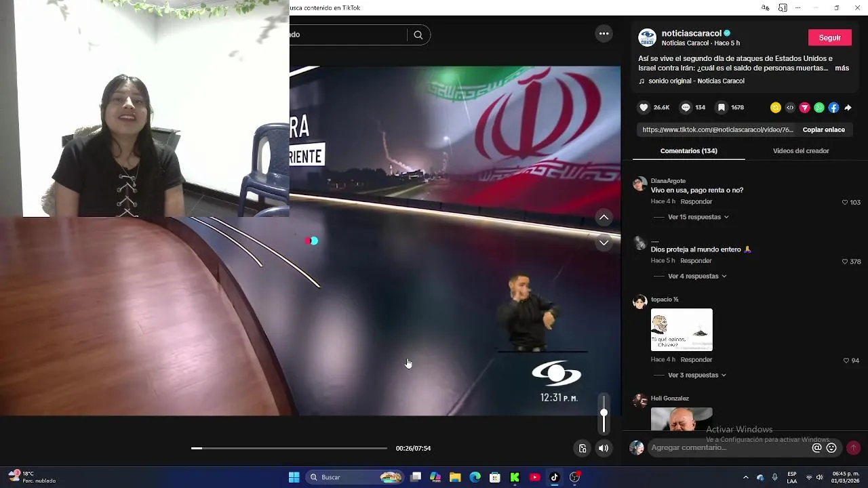Repost the video with yellow repost icon
Screen dimensions: 868x488
(776, 108)
